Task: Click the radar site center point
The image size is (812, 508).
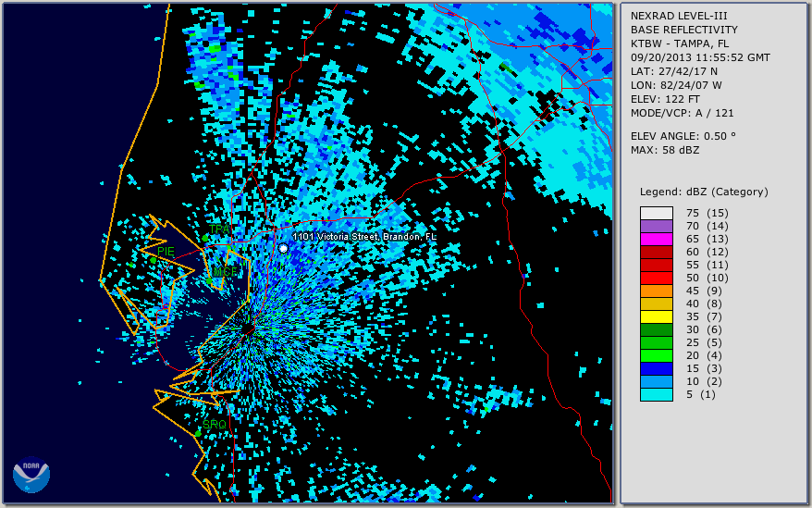Action: [248, 328]
